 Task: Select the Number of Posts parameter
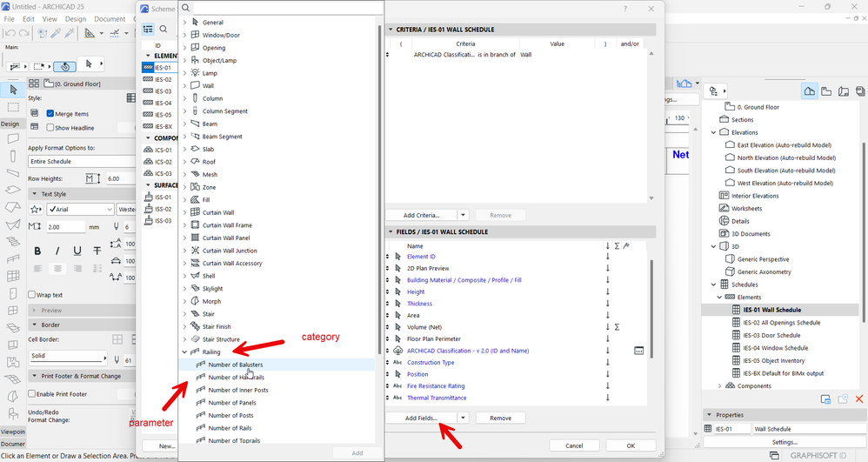pos(230,416)
